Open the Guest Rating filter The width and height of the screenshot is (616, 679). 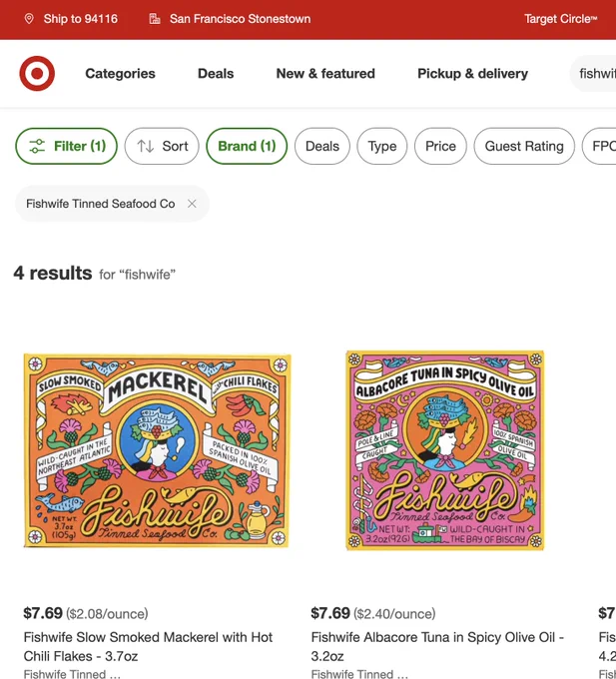[524, 146]
